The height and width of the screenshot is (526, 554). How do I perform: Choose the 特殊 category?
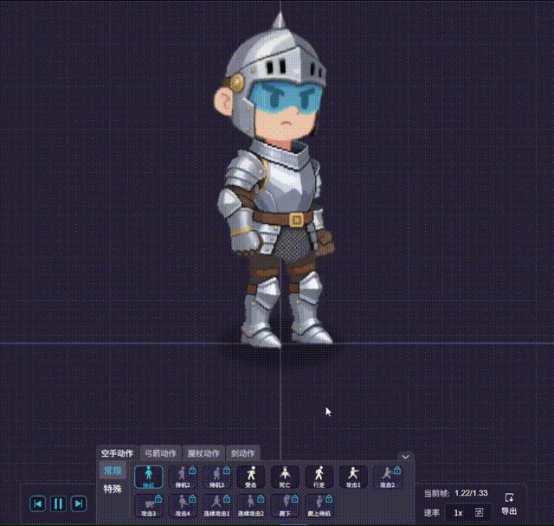coord(113,489)
